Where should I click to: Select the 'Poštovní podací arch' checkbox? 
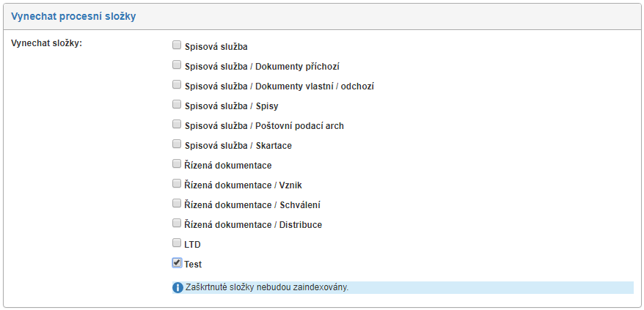[x=177, y=125]
